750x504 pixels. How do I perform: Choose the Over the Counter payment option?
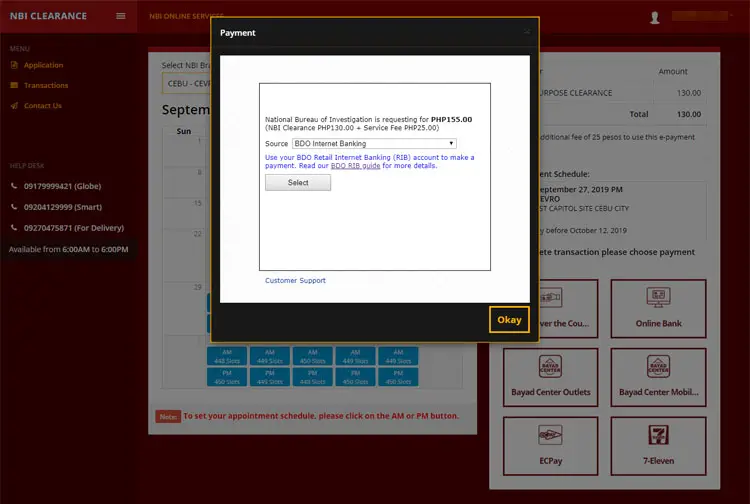tap(568, 308)
